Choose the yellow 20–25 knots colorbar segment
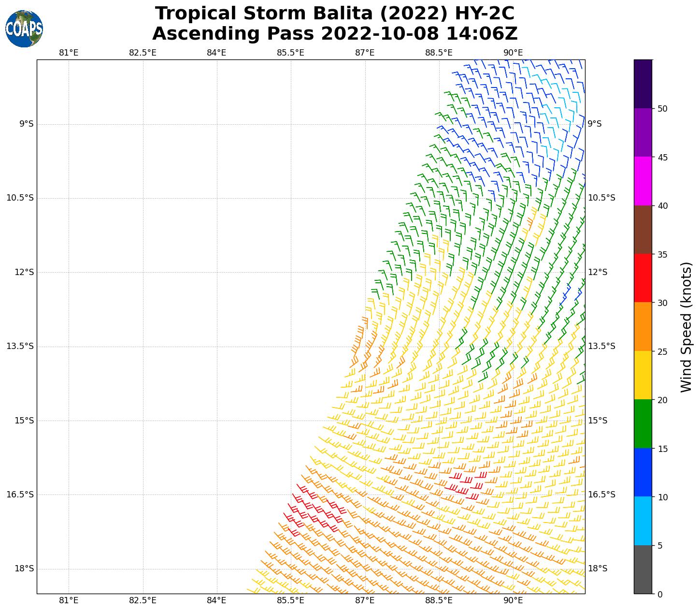This screenshot has width=700, height=611. point(643,375)
